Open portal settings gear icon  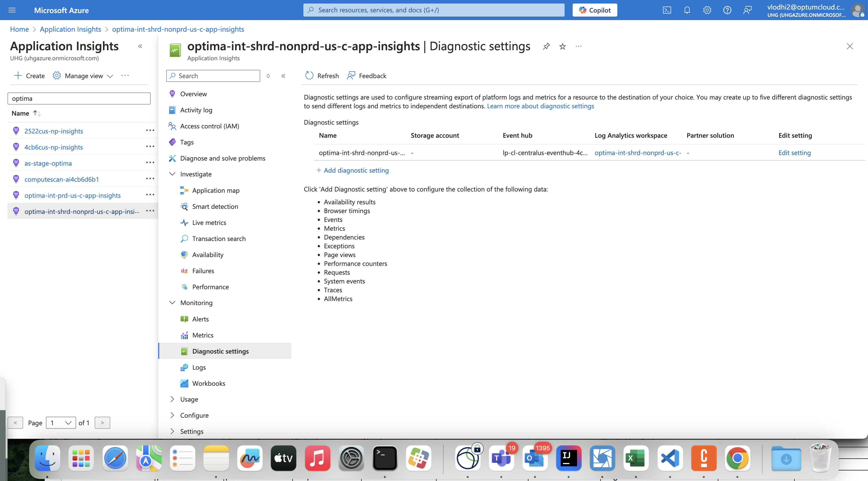[707, 10]
